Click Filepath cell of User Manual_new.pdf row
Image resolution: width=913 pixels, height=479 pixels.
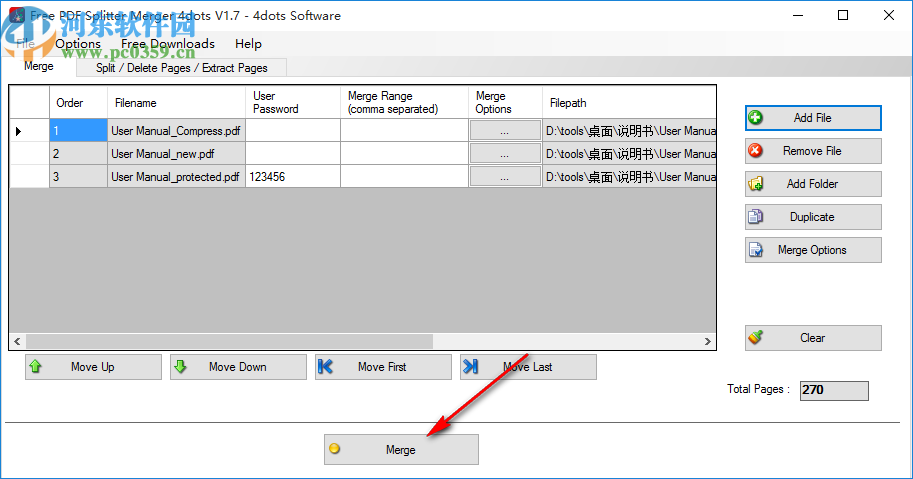click(629, 154)
